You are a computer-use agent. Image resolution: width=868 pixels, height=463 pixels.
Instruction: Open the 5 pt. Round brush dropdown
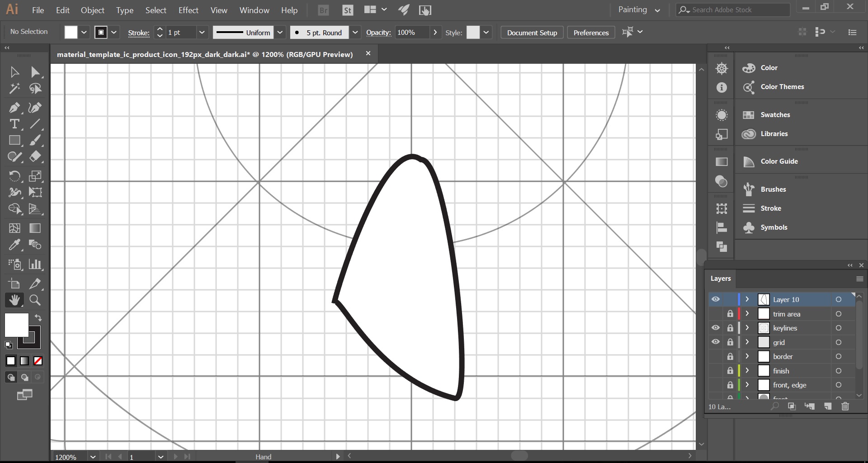355,32
